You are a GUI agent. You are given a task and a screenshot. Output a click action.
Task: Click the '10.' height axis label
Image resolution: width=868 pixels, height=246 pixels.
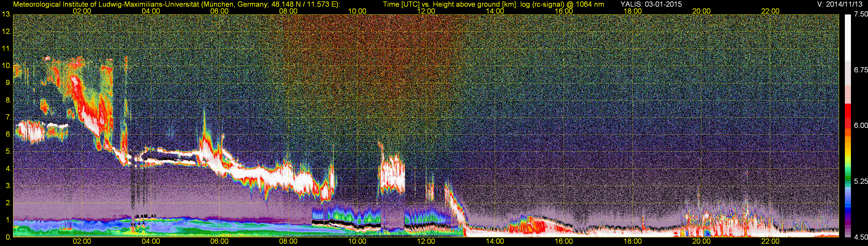tap(6, 65)
